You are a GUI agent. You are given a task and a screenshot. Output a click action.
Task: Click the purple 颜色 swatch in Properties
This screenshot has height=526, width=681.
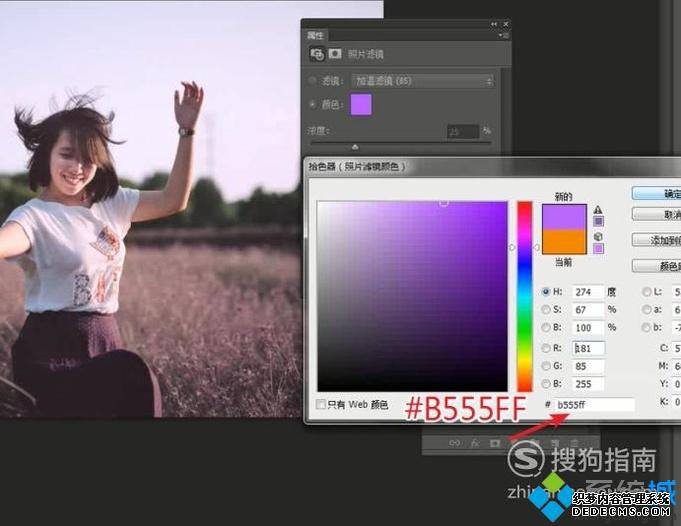coord(361,104)
